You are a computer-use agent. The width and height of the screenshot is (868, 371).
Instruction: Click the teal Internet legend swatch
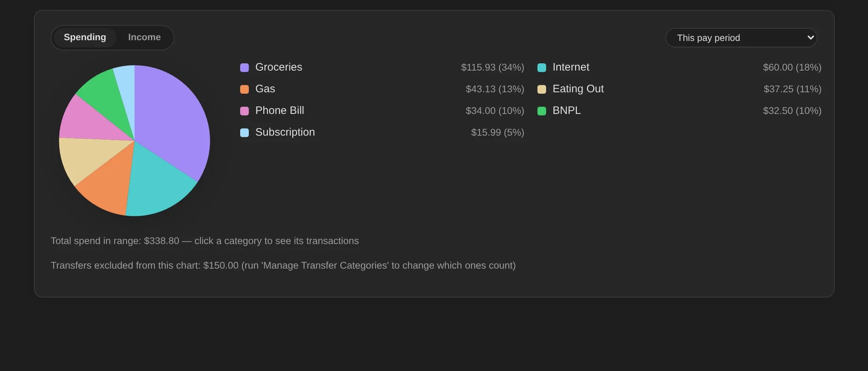pyautogui.click(x=542, y=68)
